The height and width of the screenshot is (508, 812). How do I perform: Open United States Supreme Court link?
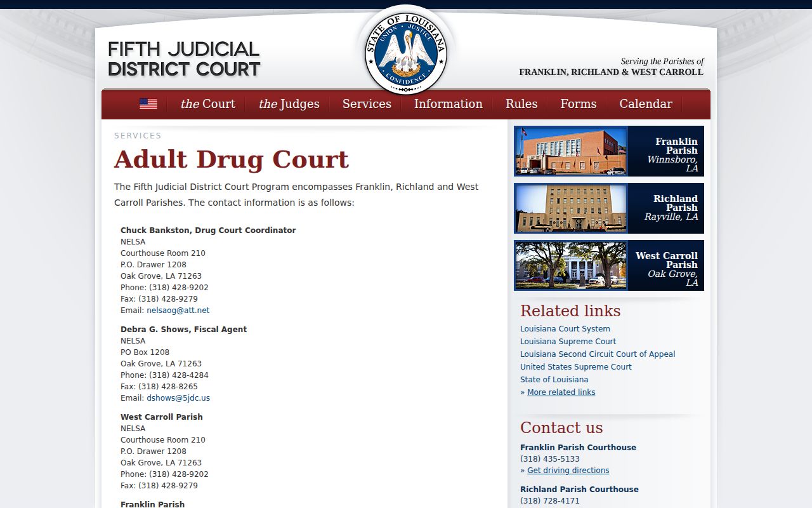[x=576, y=367]
